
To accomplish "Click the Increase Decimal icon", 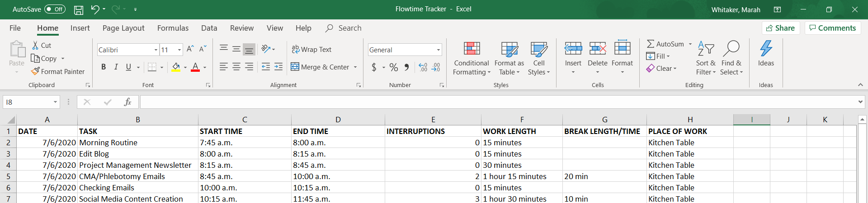I will [x=423, y=67].
